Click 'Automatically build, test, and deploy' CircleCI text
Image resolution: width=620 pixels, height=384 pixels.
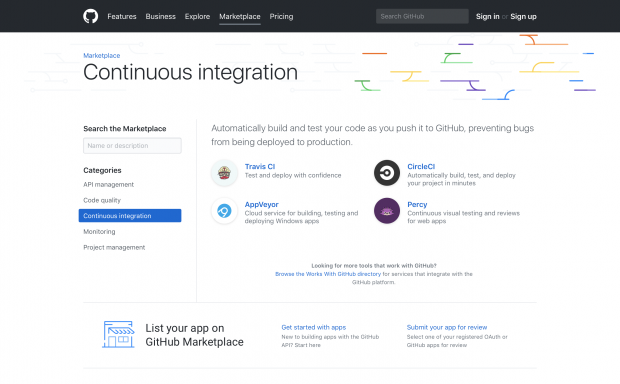tap(461, 179)
